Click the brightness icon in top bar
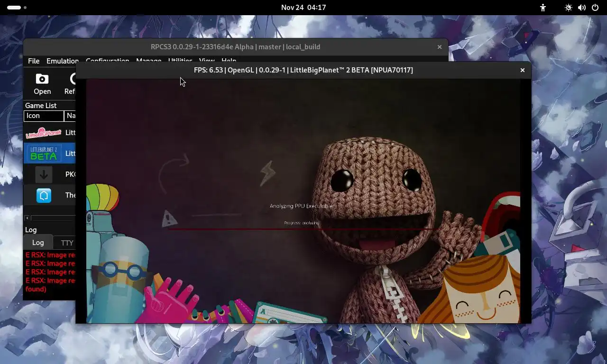 coord(569,8)
